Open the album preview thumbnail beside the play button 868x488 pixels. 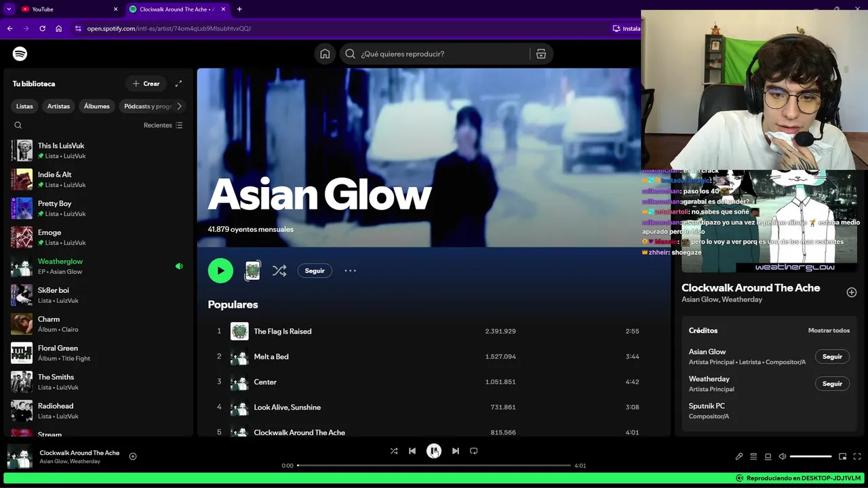pos(252,270)
